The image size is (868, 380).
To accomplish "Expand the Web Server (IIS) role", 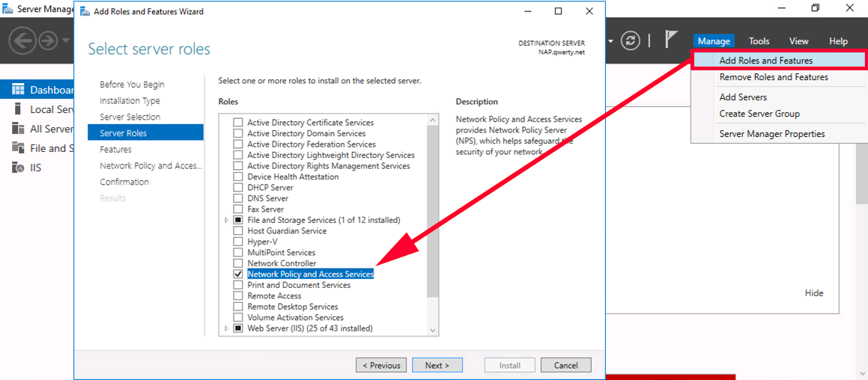I will (x=226, y=328).
